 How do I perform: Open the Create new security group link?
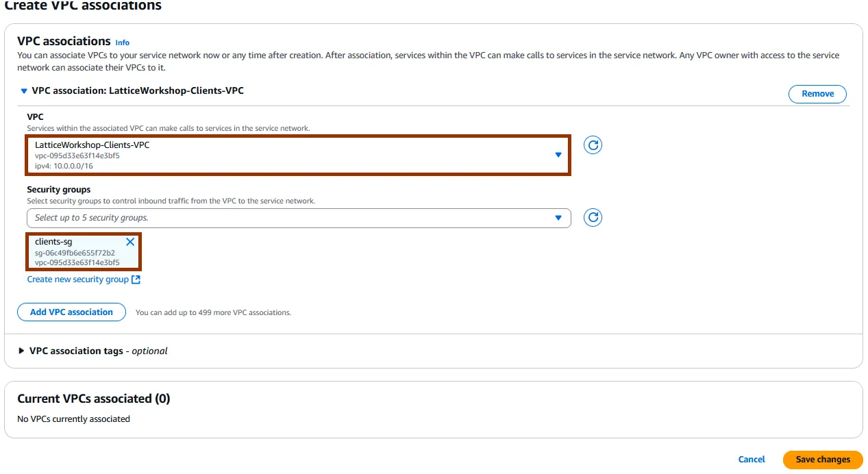tap(77, 279)
